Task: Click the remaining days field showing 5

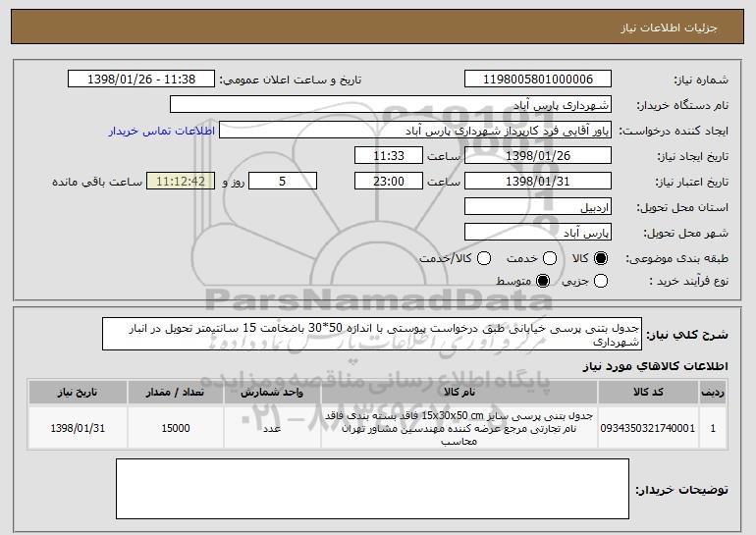Action: point(283,182)
